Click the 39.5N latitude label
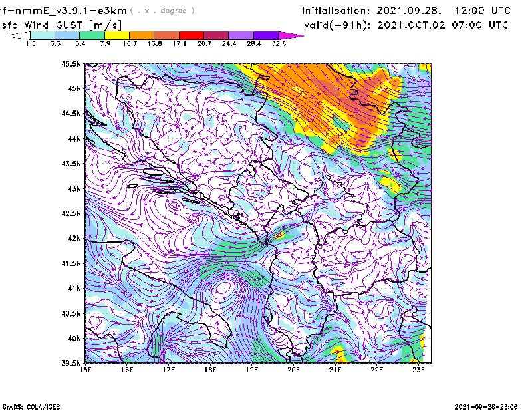532x411 pixels. click(x=71, y=364)
